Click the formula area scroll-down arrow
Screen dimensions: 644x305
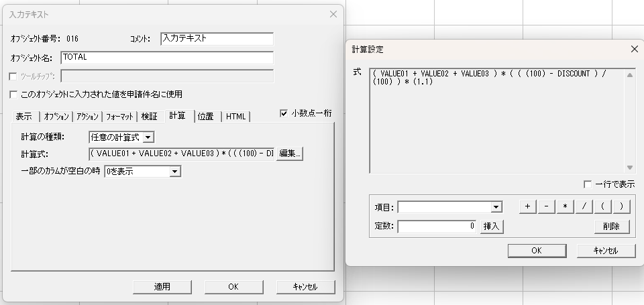[630, 167]
